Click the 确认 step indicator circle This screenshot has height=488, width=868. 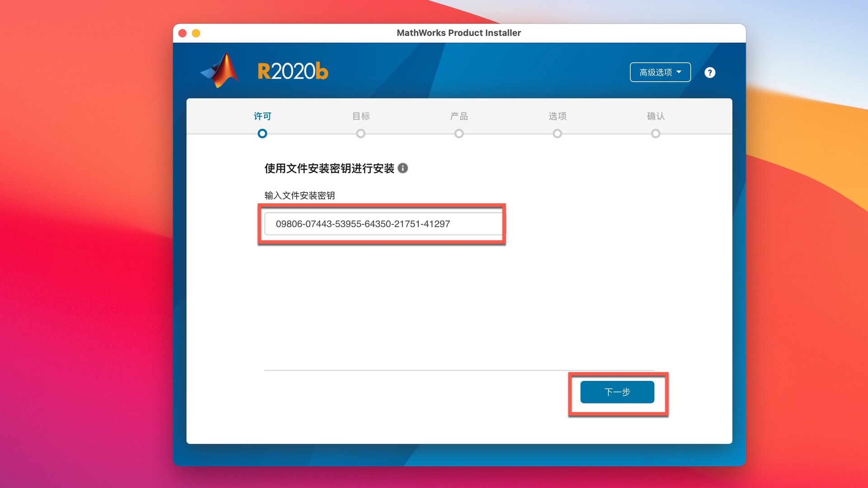(x=656, y=133)
